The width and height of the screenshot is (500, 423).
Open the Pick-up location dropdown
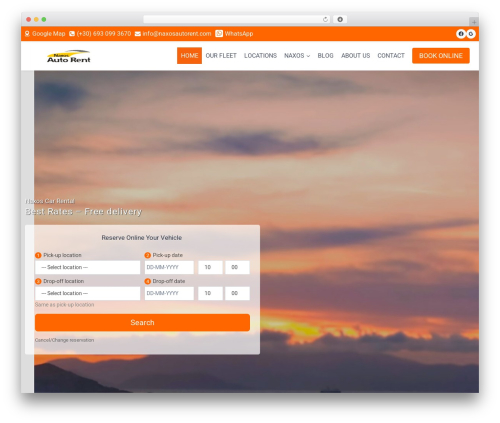click(x=88, y=267)
